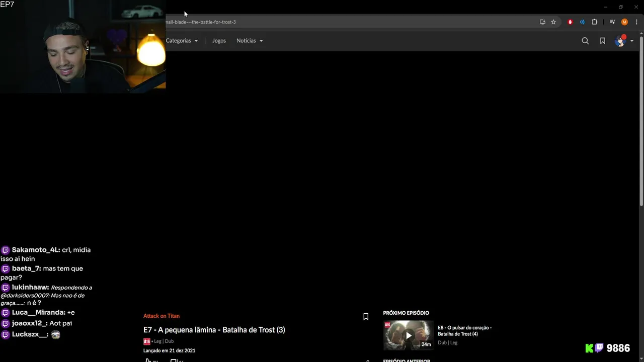Click the episode title 'E7 - A pequena lâmina'
This screenshot has height=362, width=644.
click(214, 330)
